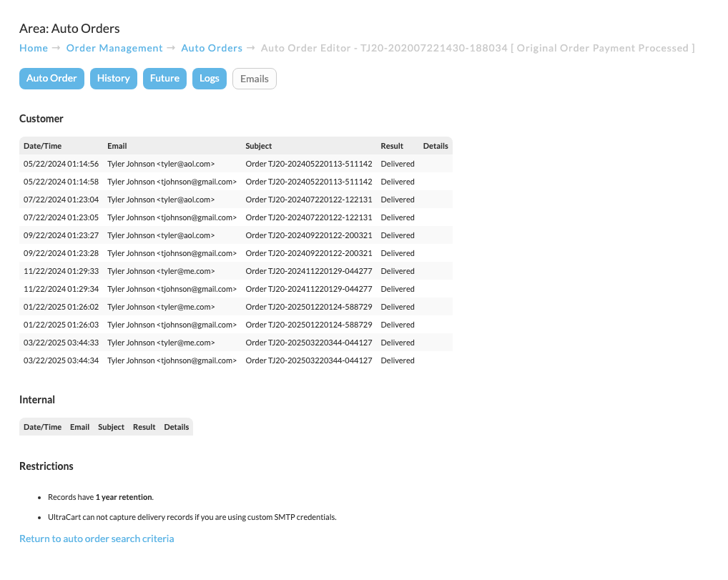View the Logs tab

[210, 79]
